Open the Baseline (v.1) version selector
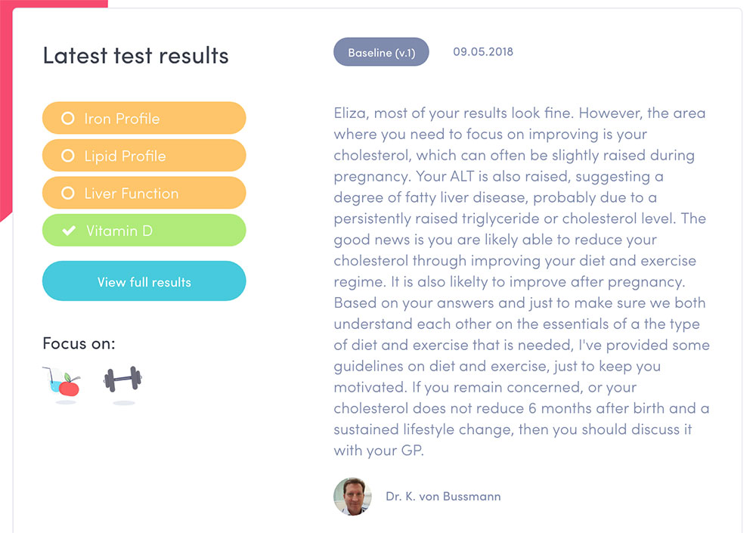 click(x=381, y=51)
